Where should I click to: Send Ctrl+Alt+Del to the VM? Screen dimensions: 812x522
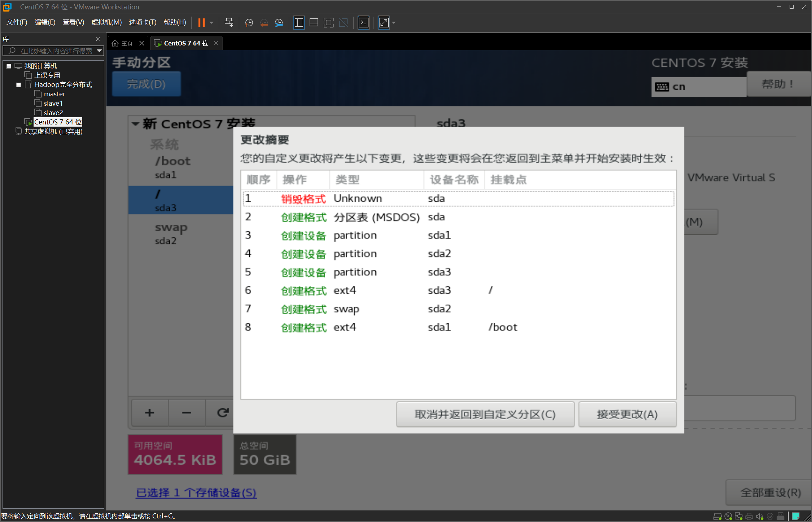coord(229,23)
